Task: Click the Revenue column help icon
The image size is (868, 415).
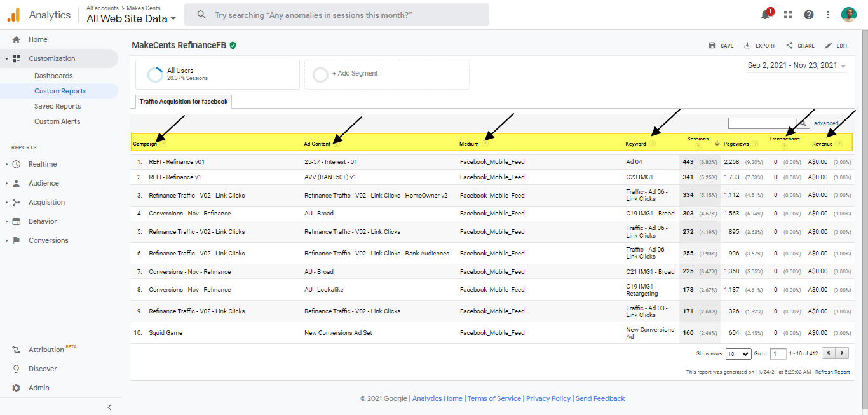Action: pos(839,144)
